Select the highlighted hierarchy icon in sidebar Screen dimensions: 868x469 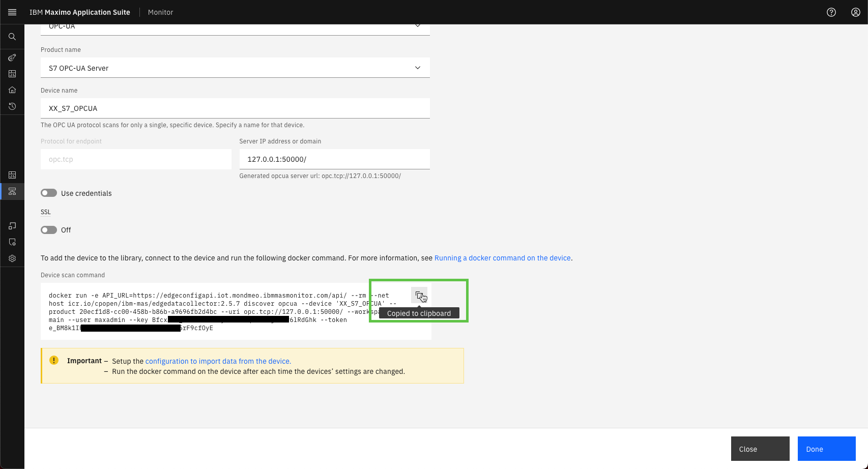pos(12,191)
